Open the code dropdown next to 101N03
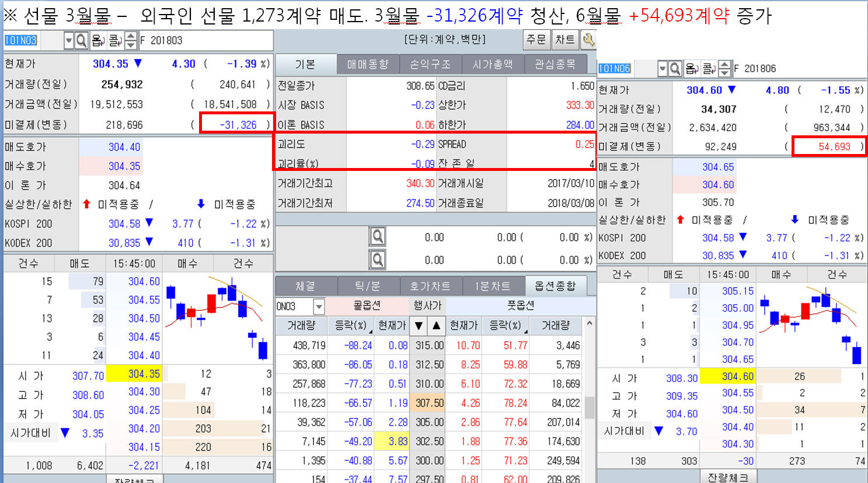 point(68,41)
